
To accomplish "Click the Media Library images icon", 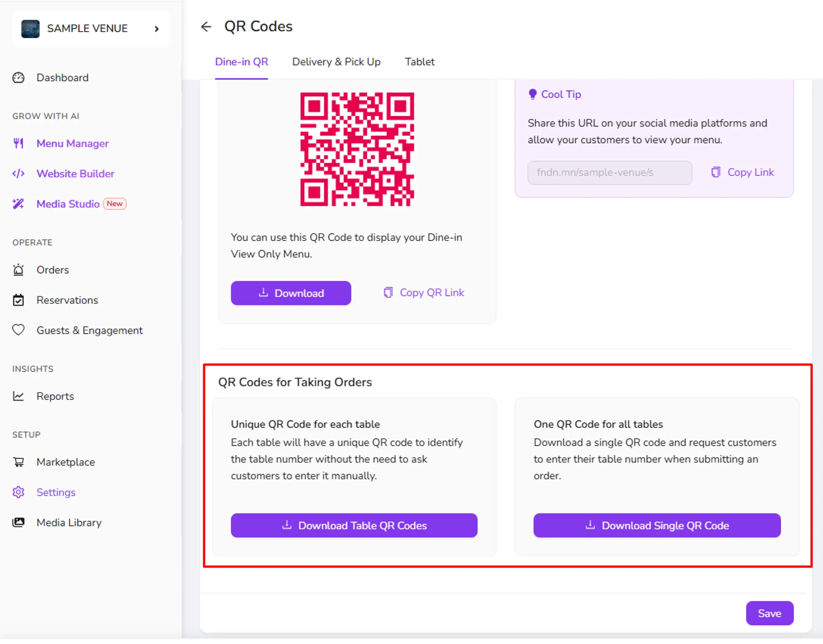I will (18, 523).
